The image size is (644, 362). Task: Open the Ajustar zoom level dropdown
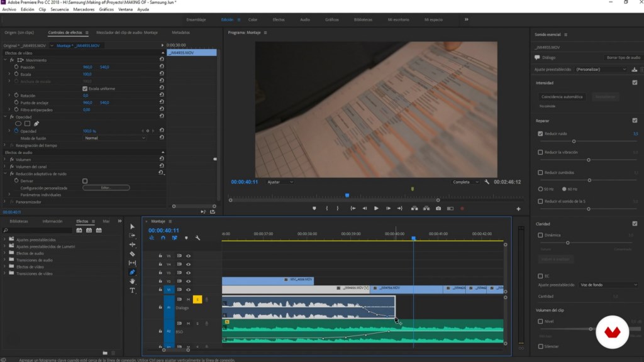click(279, 182)
